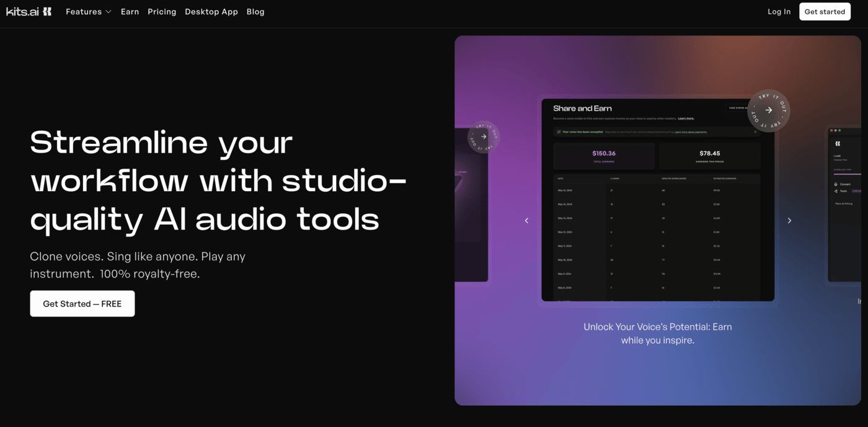
Task: Click the 'Unlock Your Voice's Potential' caption
Action: [658, 333]
